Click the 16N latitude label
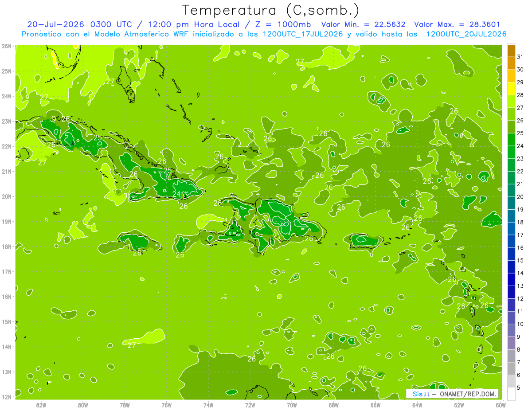Viewport: 532px width, 411px height. click(6, 297)
